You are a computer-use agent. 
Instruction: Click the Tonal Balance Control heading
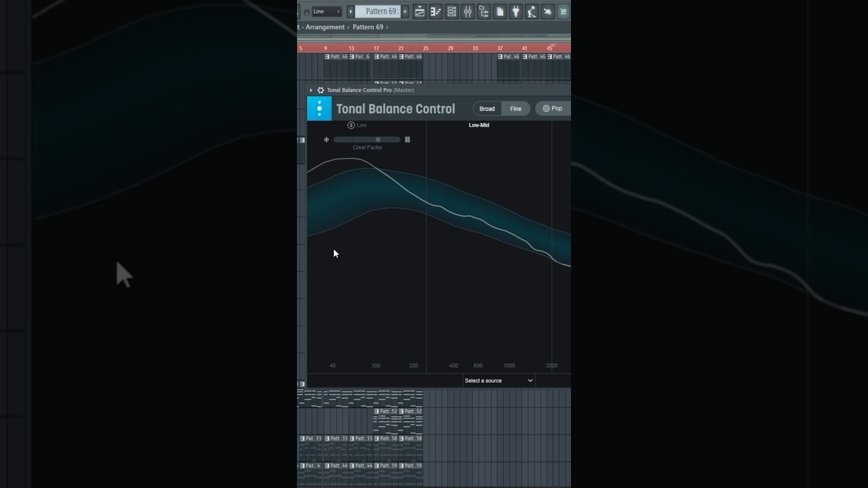[395, 108]
